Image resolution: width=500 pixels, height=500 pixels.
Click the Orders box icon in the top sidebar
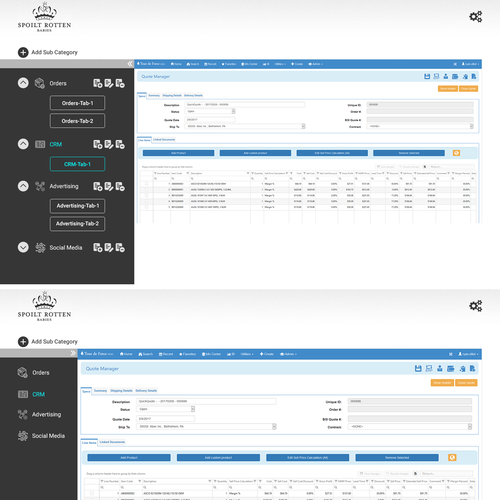click(40, 83)
